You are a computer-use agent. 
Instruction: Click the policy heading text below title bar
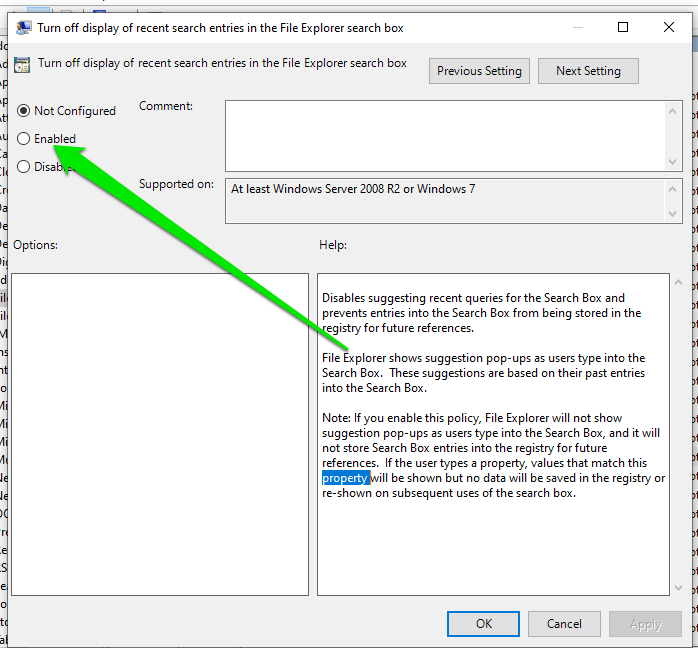pos(222,63)
